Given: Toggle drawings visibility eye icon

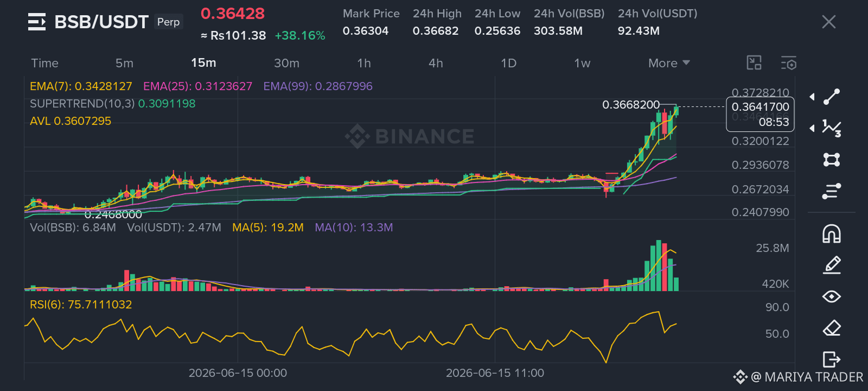Looking at the screenshot, I should [832, 297].
